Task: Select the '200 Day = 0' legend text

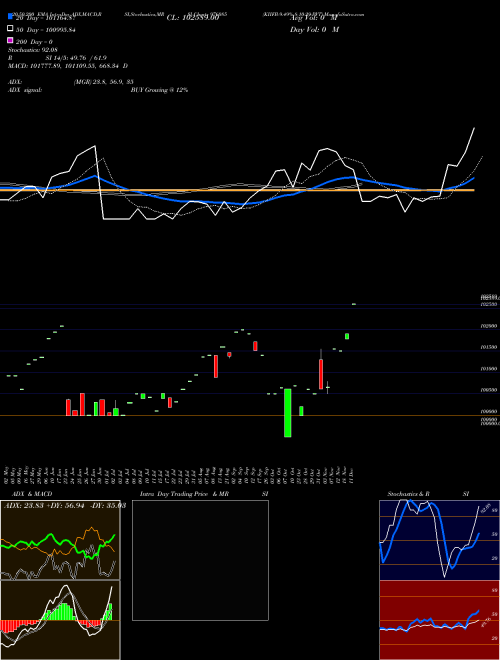Action: [x=34, y=42]
